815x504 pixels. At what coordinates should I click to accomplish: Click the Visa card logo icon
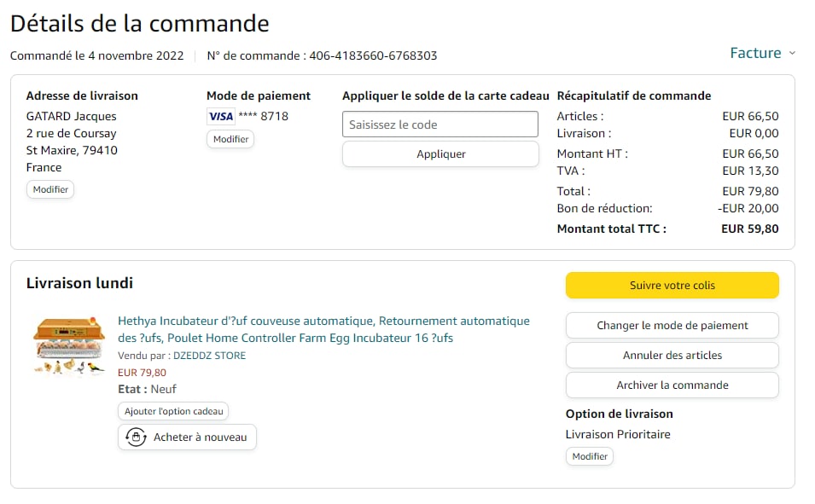[x=220, y=117]
